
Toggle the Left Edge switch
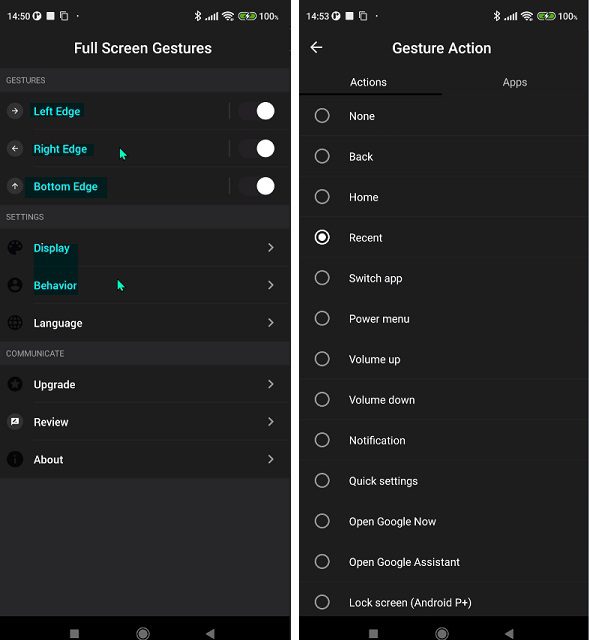(x=257, y=111)
